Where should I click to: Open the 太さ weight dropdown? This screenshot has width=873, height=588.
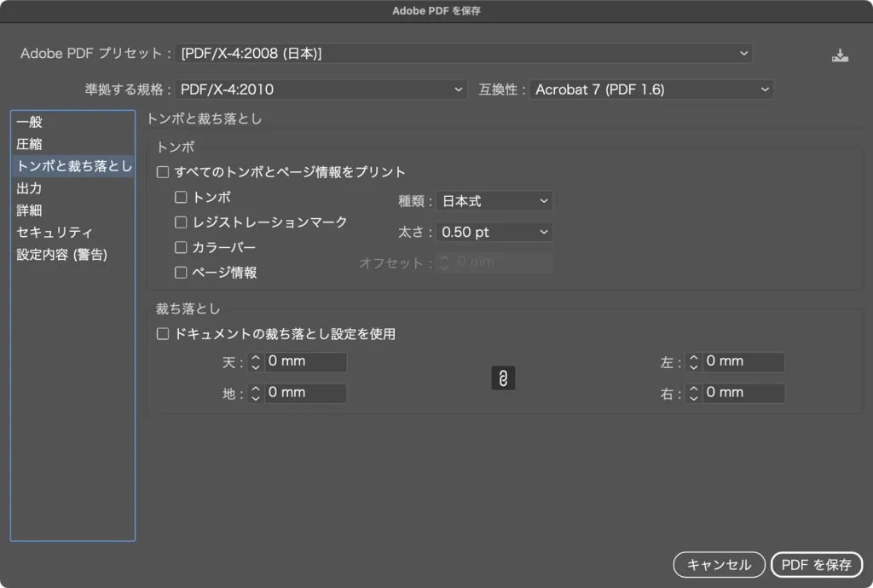pyautogui.click(x=494, y=232)
